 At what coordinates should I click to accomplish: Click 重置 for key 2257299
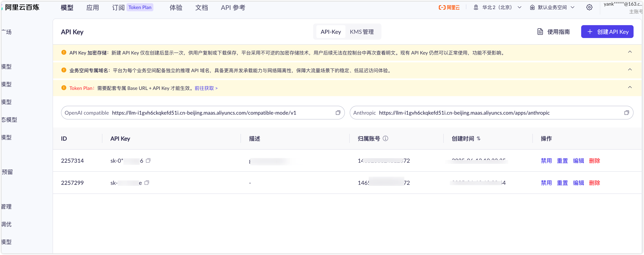562,183
